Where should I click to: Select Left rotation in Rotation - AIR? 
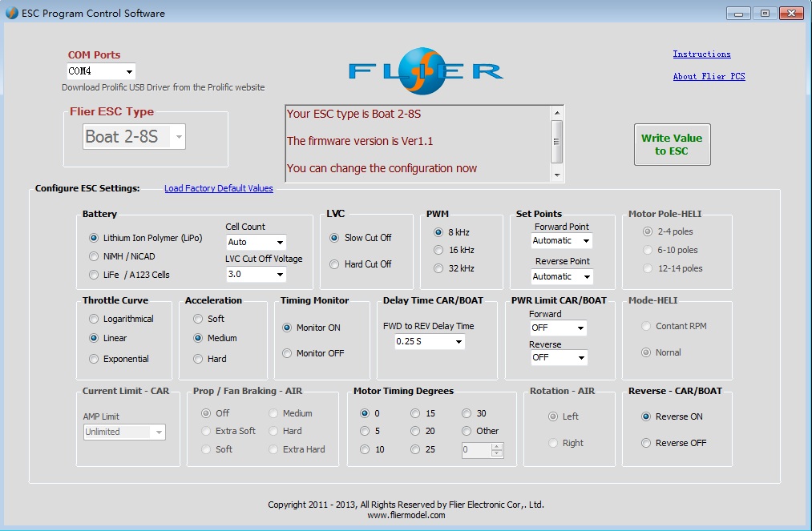(564, 416)
